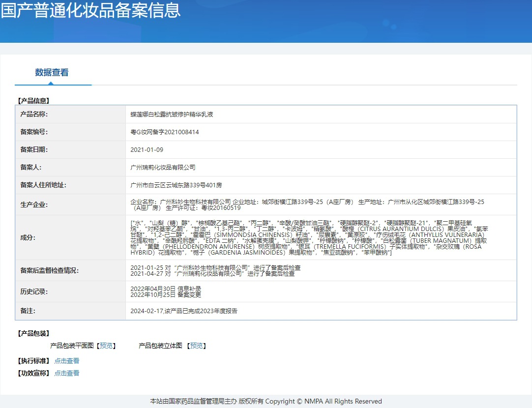Open the 数据查看 tab
This screenshot has height=408, width=532.
pos(52,73)
